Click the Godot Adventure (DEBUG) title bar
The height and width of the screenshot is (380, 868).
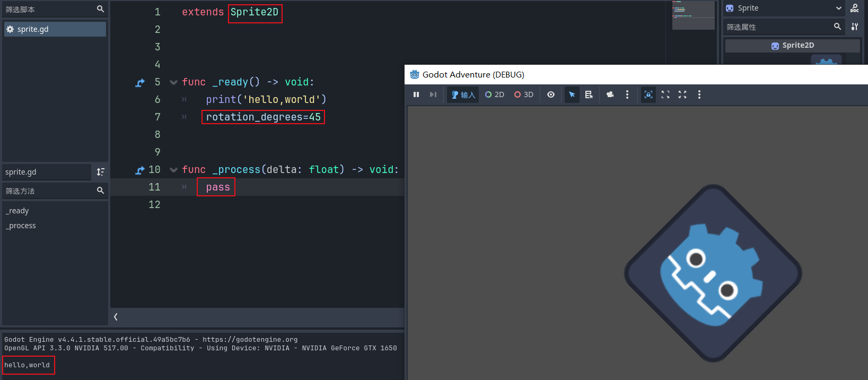(x=636, y=74)
